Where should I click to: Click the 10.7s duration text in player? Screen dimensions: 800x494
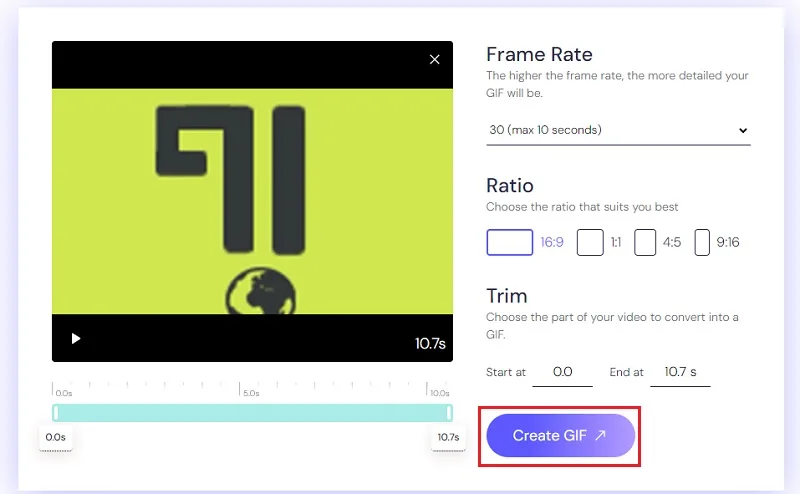[430, 343]
